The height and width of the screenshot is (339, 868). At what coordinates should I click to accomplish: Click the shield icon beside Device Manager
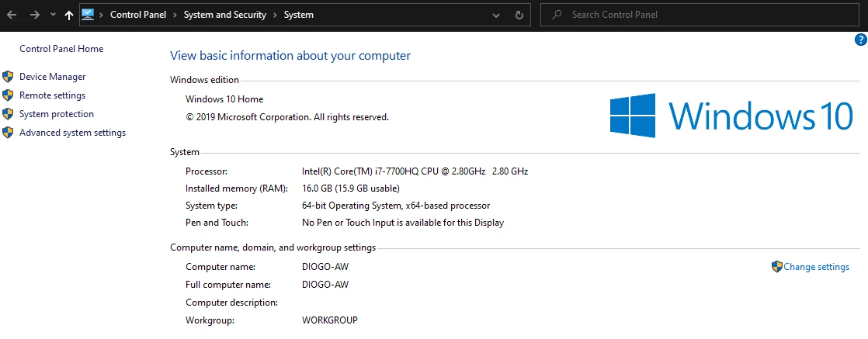pyautogui.click(x=8, y=77)
